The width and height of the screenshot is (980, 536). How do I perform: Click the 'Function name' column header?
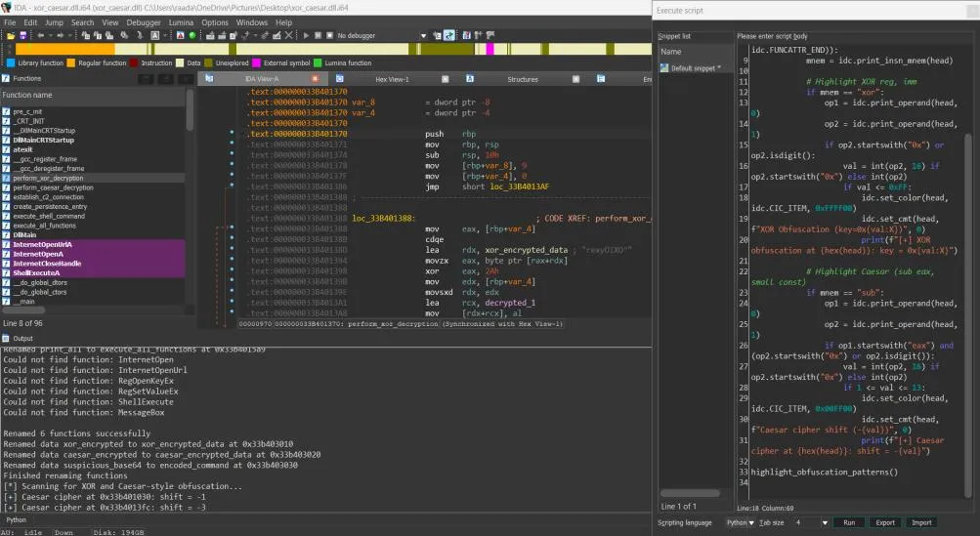coord(93,95)
